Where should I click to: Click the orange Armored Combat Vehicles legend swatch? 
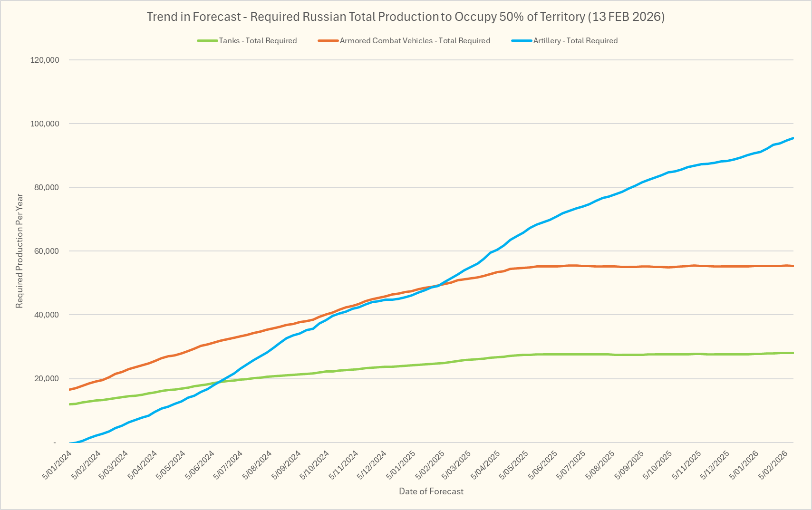tap(328, 41)
